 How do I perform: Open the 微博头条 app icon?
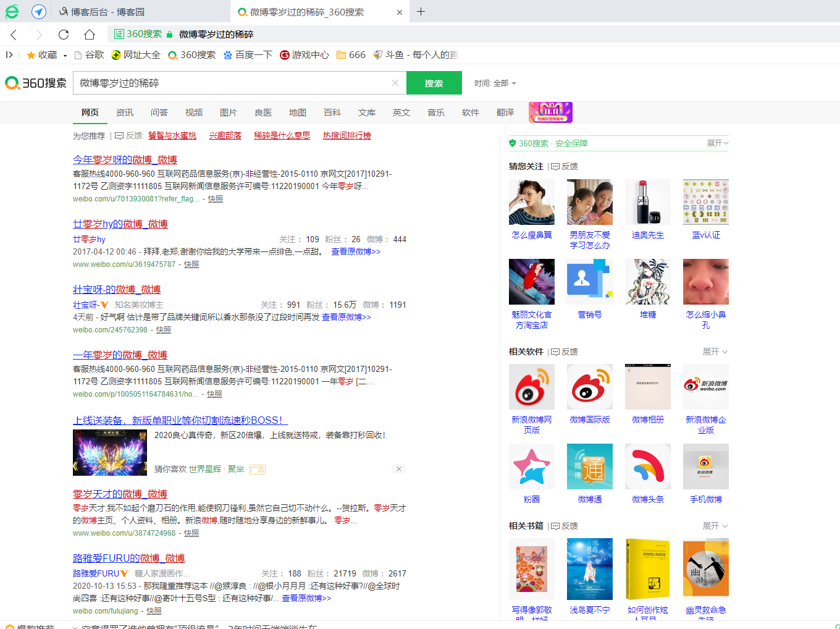(648, 466)
